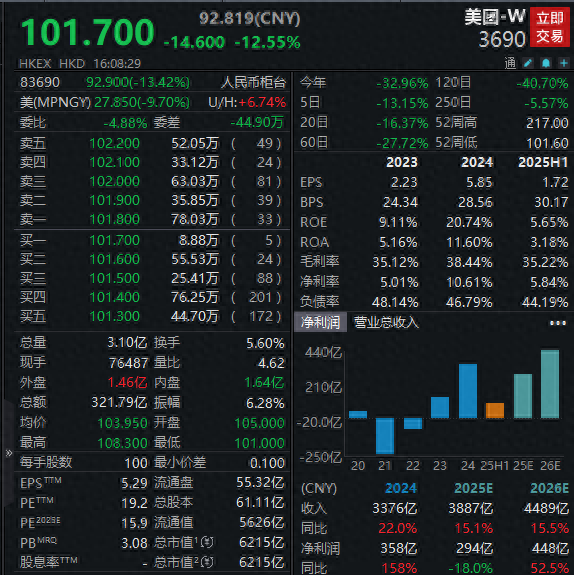Click the 最高 price 108.300
This screenshot has width=574, height=575.
pos(123,443)
